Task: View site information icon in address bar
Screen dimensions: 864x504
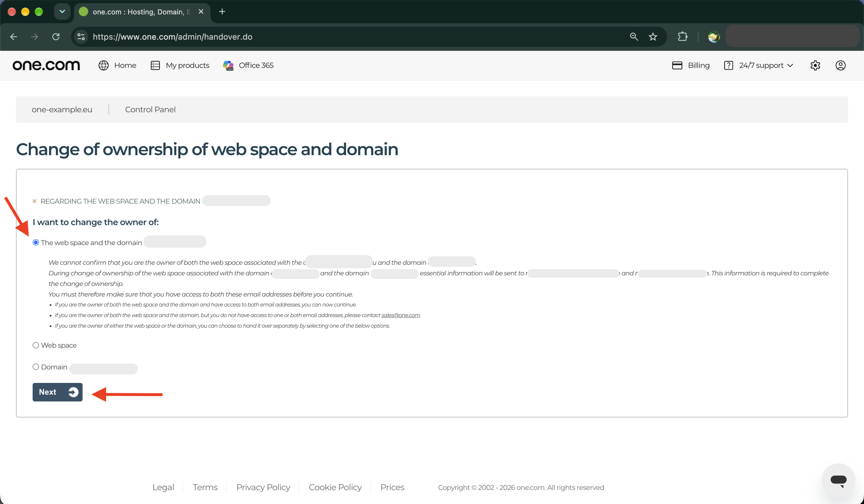Action: click(x=81, y=37)
